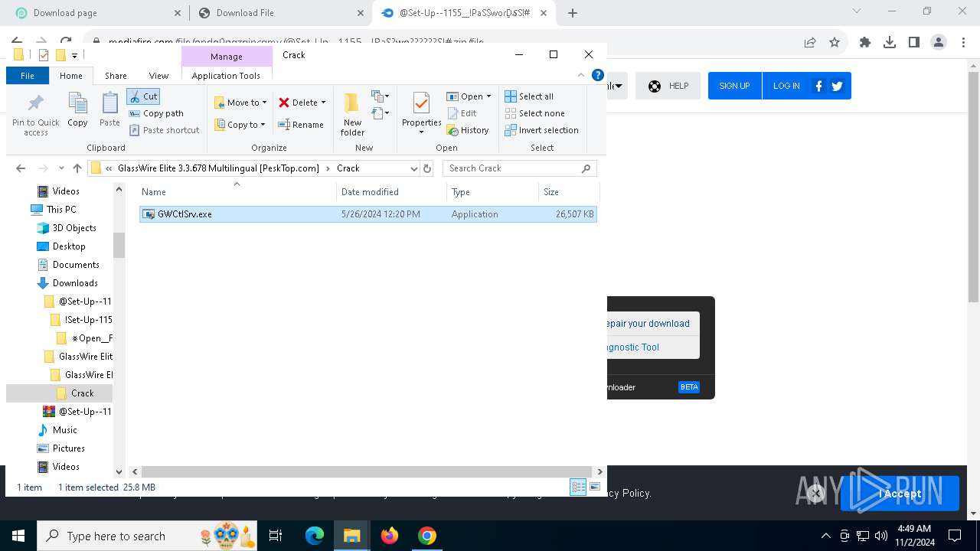Open Chrome Downloads icon

tap(890, 43)
